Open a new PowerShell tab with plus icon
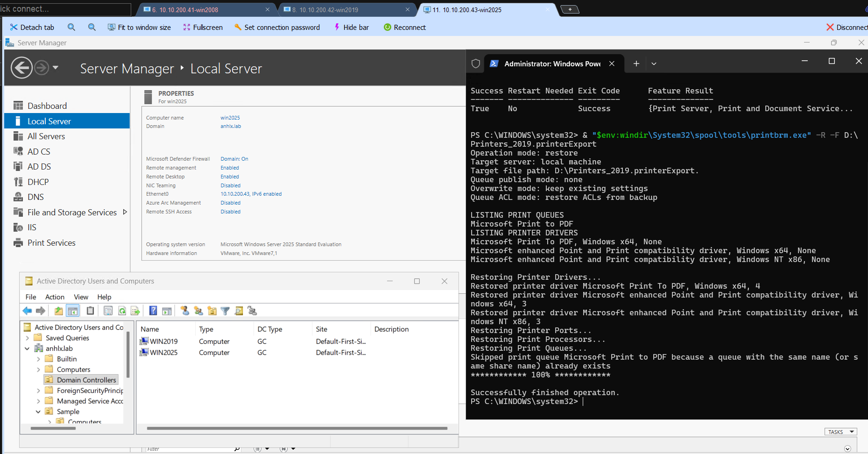The width and height of the screenshot is (868, 454). 636,64
